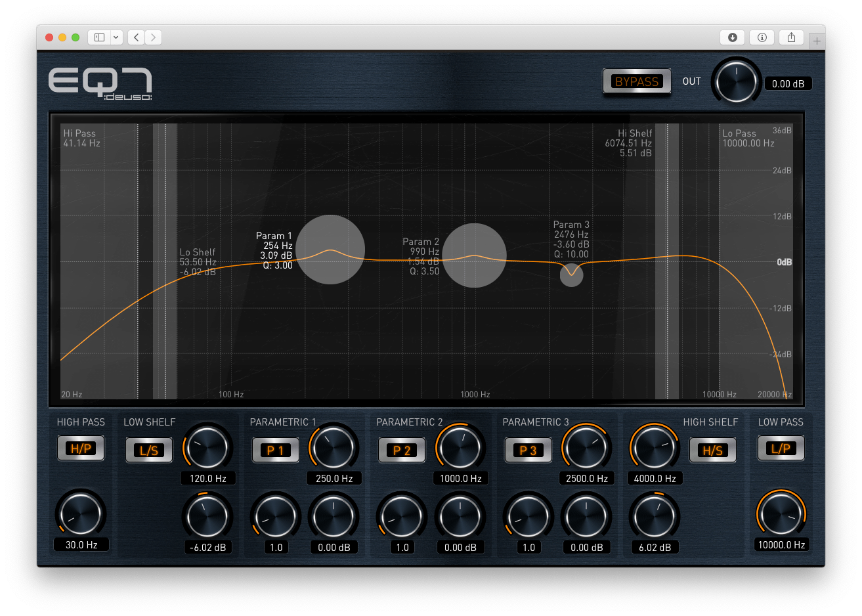Viewport: 862px width, 616px height.
Task: Click the 6.02 dB high shelf value
Action: point(655,547)
